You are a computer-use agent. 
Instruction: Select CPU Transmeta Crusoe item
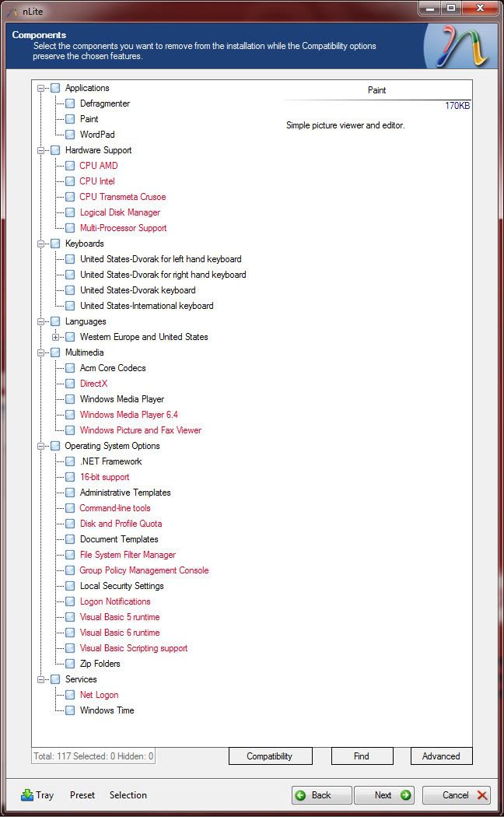[x=123, y=197]
